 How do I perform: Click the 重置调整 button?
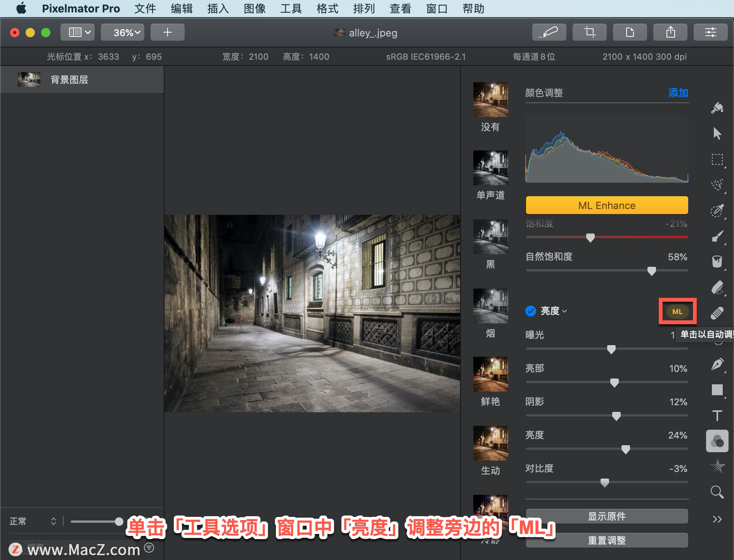pyautogui.click(x=607, y=540)
